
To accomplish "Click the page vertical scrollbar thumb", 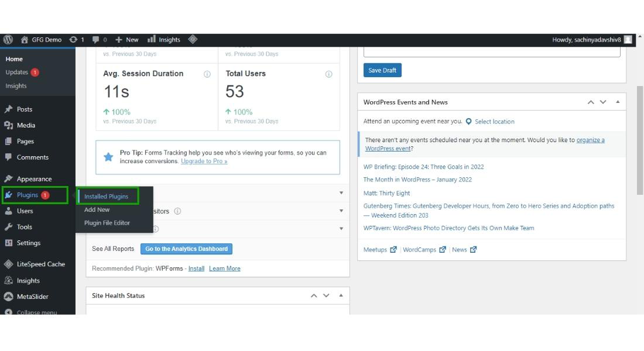I will coord(640,140).
